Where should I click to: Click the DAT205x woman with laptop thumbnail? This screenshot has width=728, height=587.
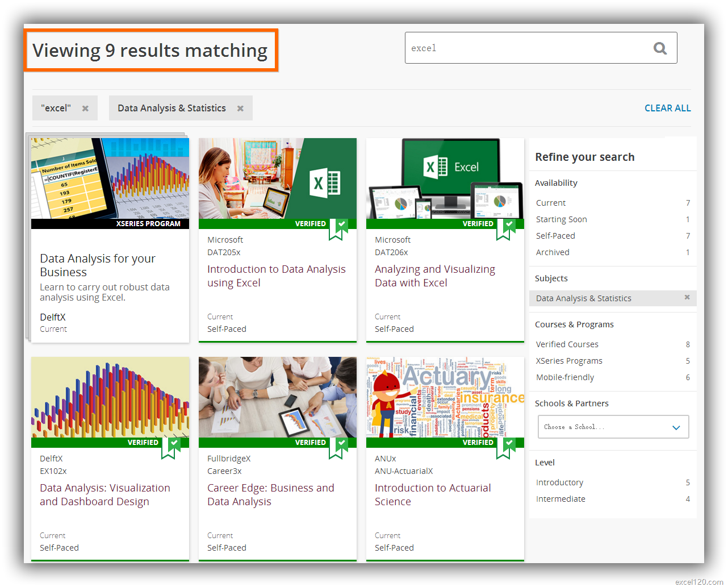click(x=278, y=178)
